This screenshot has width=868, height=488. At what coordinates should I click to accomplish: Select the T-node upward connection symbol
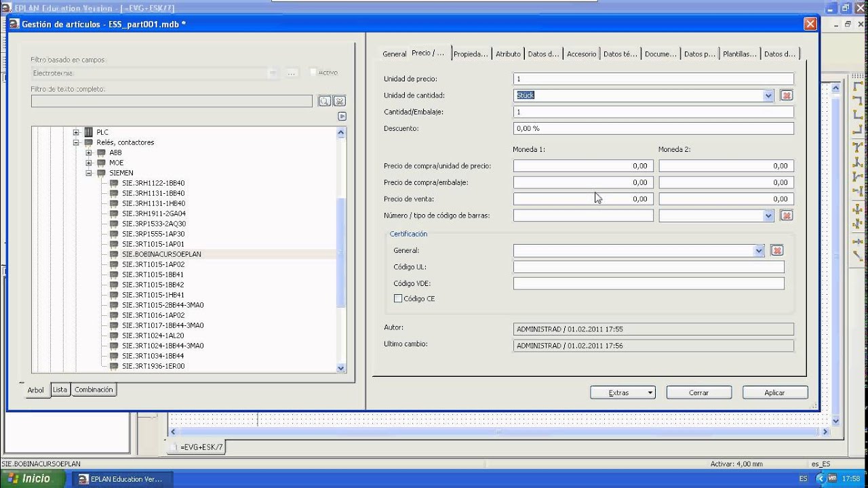(858, 162)
